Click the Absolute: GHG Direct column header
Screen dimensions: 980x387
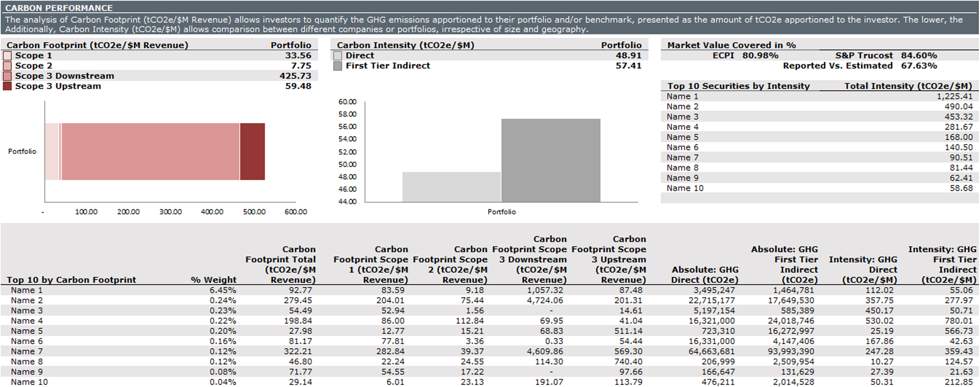pyautogui.click(x=705, y=275)
